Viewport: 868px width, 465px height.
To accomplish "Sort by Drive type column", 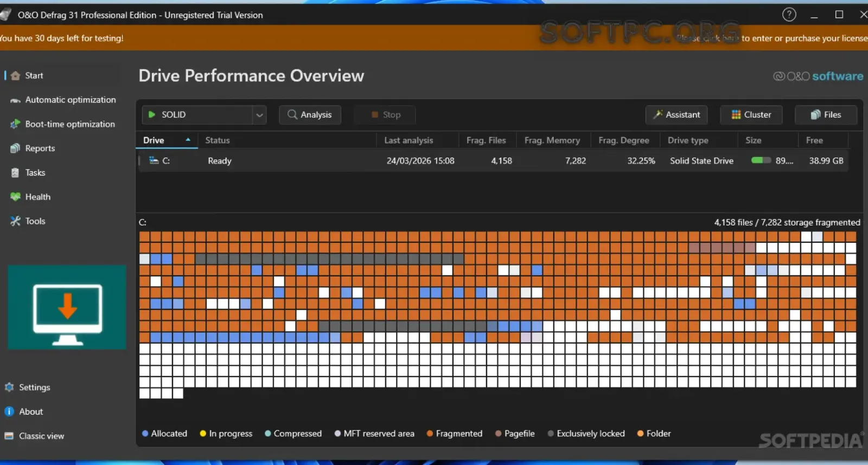I will click(x=699, y=140).
